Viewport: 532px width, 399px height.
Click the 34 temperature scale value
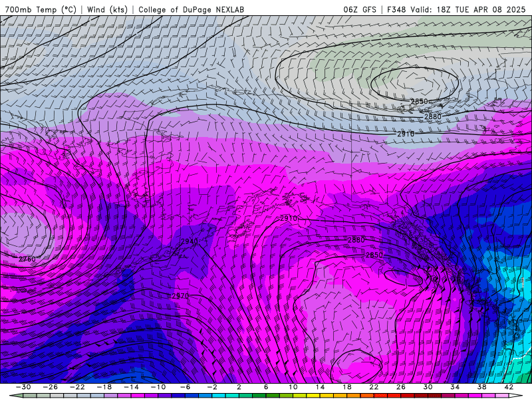(455, 387)
